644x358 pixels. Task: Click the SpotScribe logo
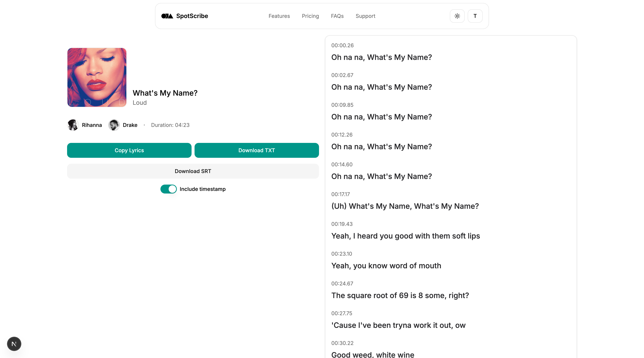point(184,16)
